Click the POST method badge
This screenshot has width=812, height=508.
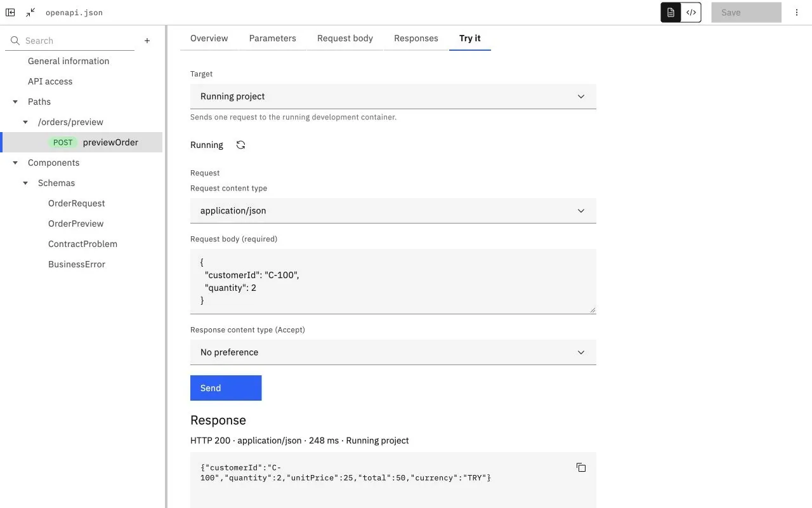[63, 142]
